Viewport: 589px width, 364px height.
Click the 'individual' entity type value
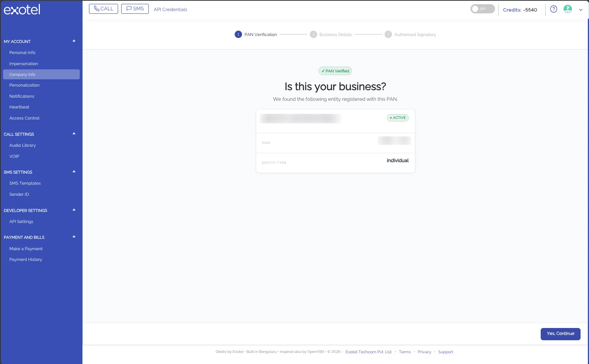pyautogui.click(x=398, y=161)
